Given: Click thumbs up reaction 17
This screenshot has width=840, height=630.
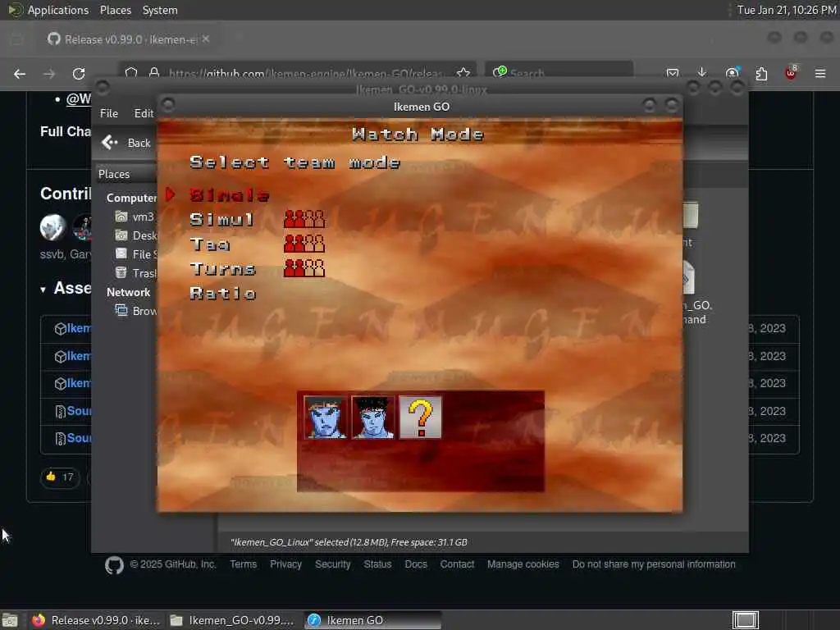Looking at the screenshot, I should click(x=60, y=477).
